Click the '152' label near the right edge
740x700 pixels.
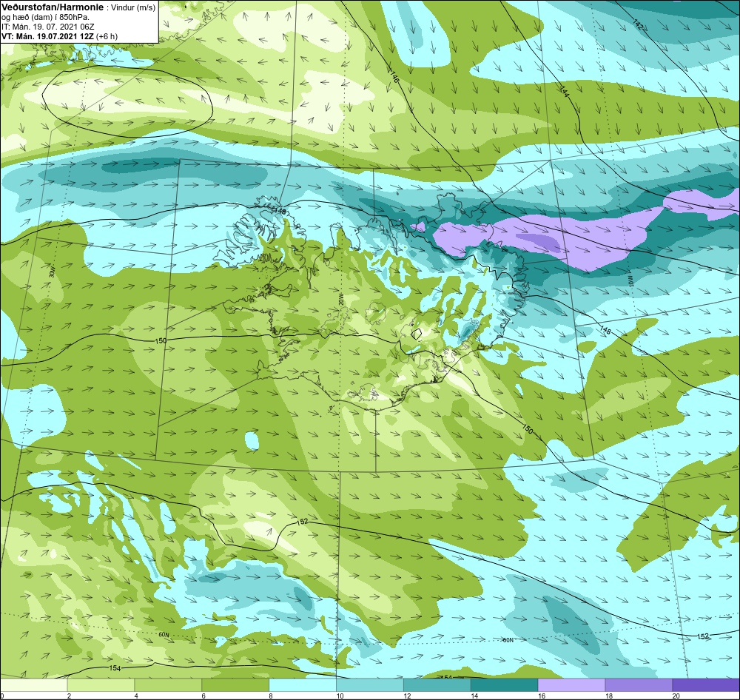703,636
